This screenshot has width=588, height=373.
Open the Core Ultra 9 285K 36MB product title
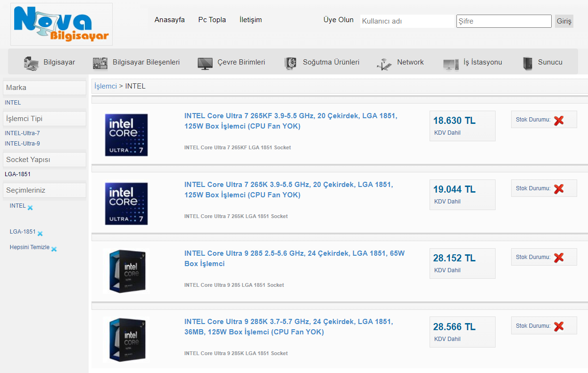pos(289,327)
